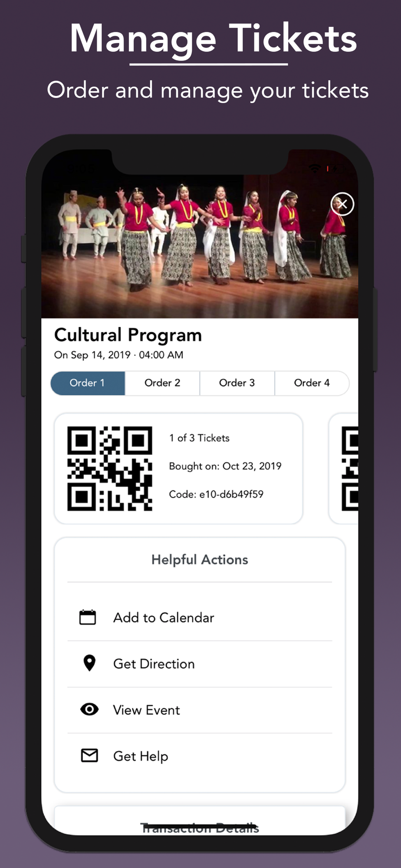Tap the partially visible second QR code
The height and width of the screenshot is (868, 401).
350,468
